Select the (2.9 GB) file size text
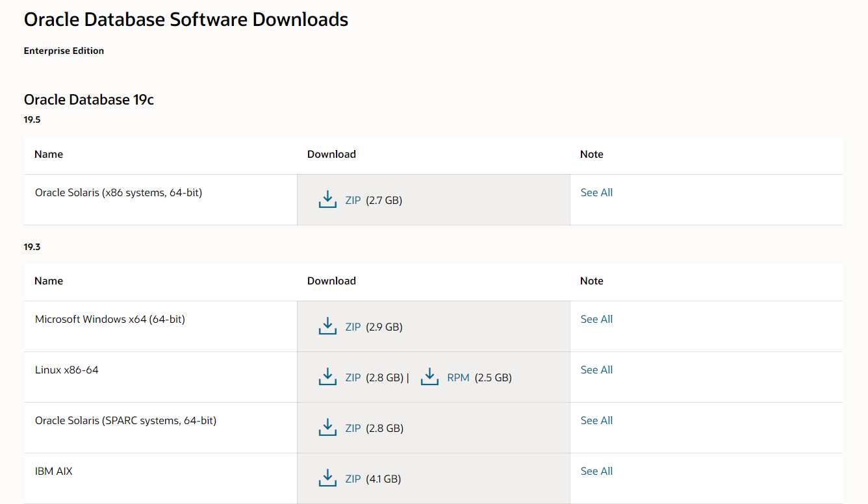868x504 pixels. [384, 327]
